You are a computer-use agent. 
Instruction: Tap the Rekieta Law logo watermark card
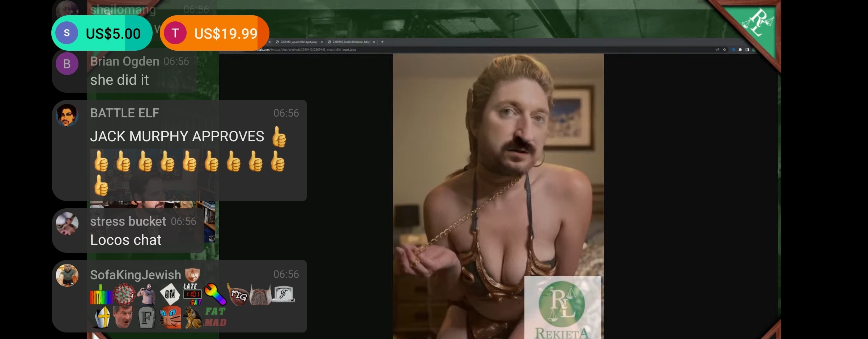point(562,307)
